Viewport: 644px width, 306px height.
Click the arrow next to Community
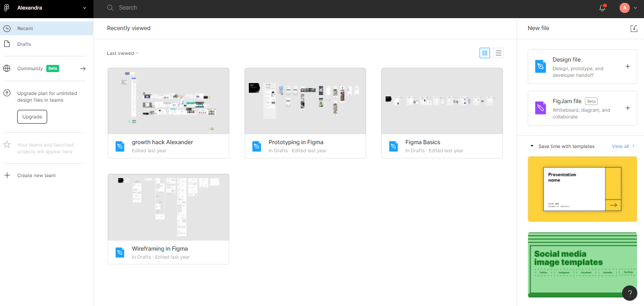tap(82, 68)
